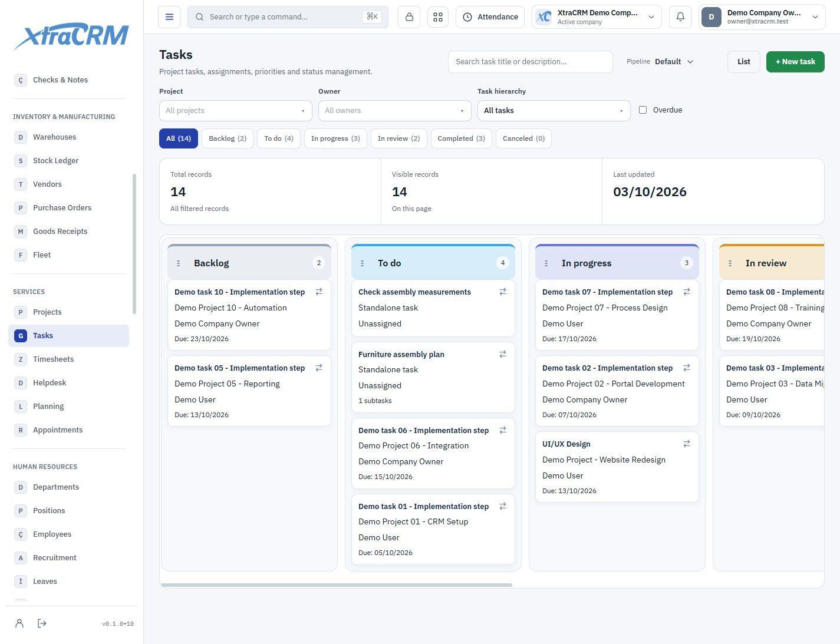Click the move icon on Furniture assembly plan card
Viewport: 840px width, 644px height.
(503, 354)
